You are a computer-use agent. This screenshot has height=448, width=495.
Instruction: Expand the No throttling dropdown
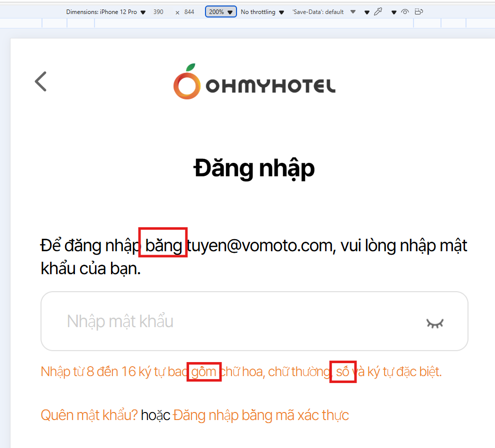pyautogui.click(x=262, y=12)
